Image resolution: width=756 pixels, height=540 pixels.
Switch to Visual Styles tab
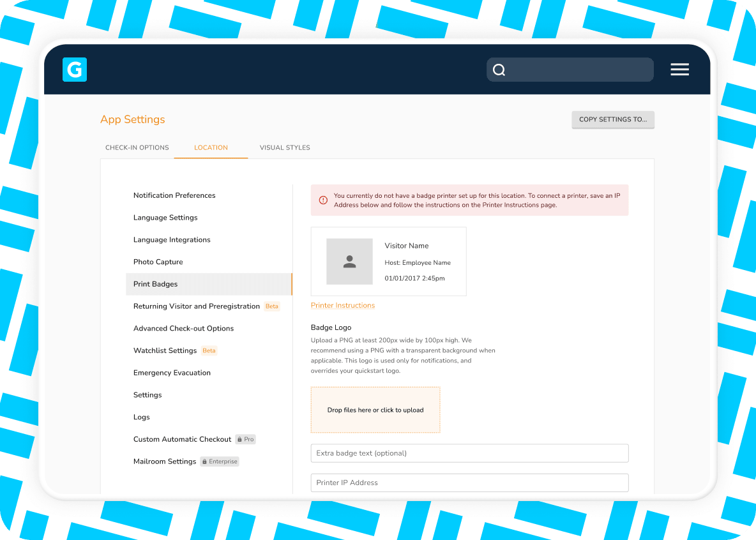285,147
